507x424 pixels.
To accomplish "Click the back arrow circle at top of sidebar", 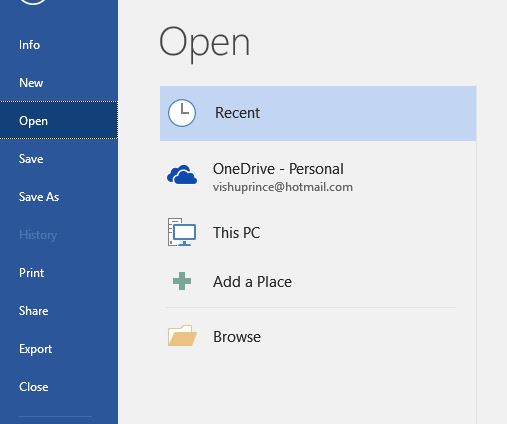I will [x=33, y=2].
